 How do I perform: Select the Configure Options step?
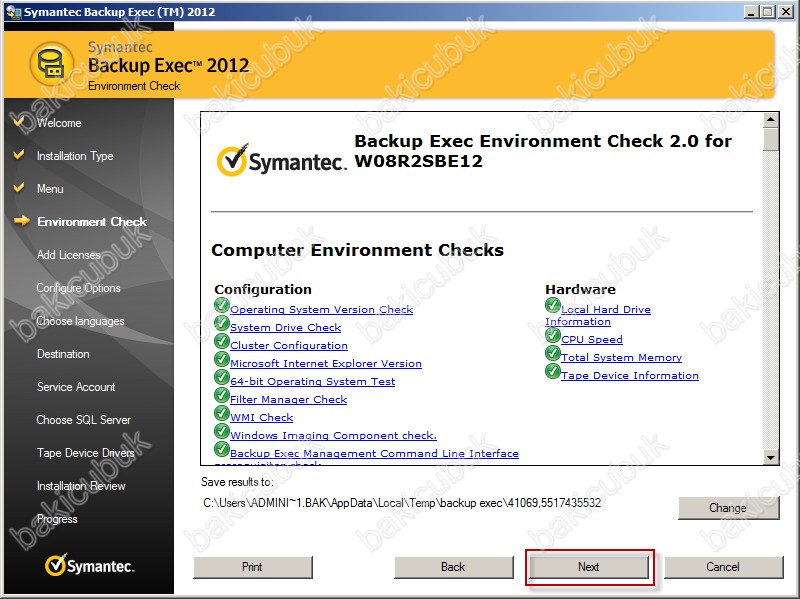point(79,288)
